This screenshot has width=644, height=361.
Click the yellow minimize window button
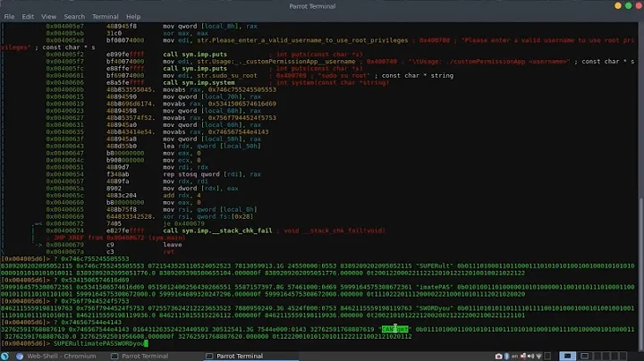[618, 5]
